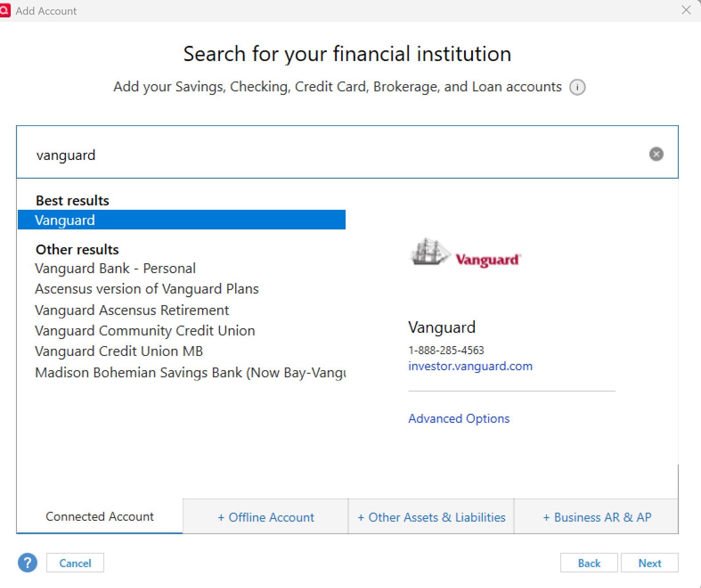Open the investor.vanguard.com link

click(x=470, y=366)
